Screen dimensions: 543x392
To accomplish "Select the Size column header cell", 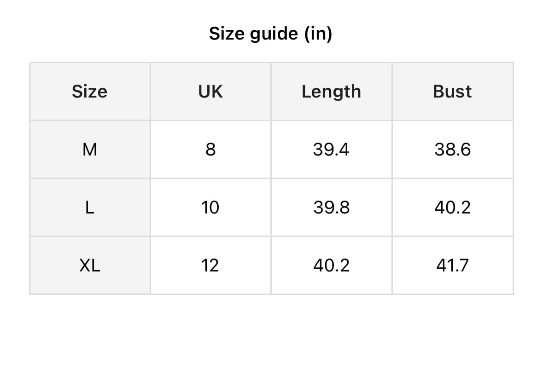I will (89, 92).
